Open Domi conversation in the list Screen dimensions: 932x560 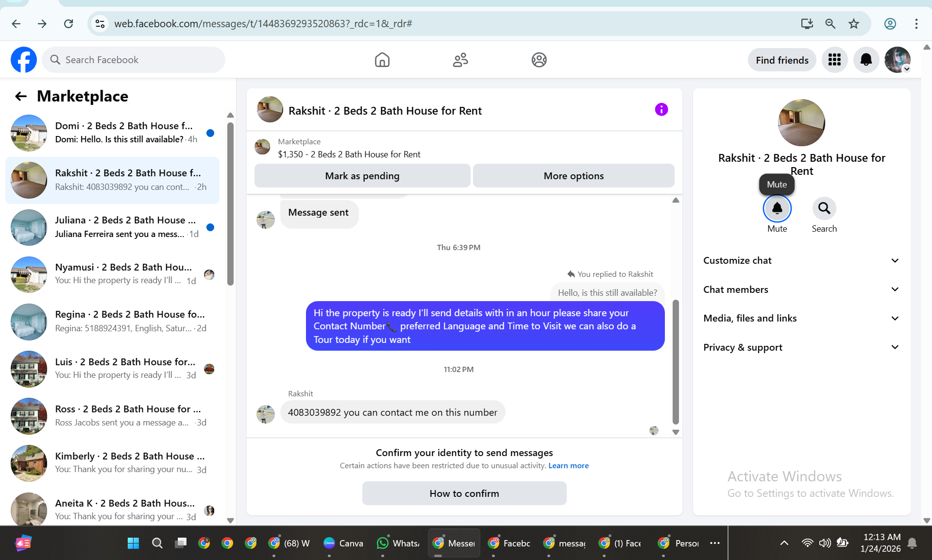(x=112, y=133)
